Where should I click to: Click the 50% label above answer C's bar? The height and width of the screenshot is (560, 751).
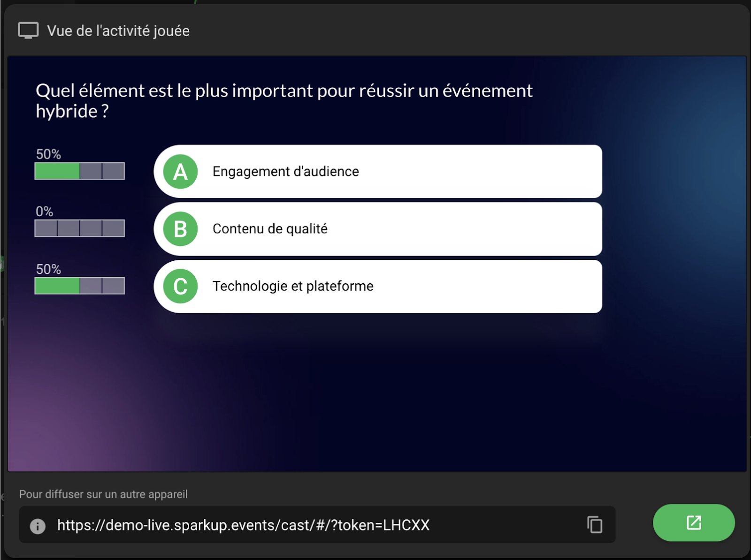(x=48, y=269)
